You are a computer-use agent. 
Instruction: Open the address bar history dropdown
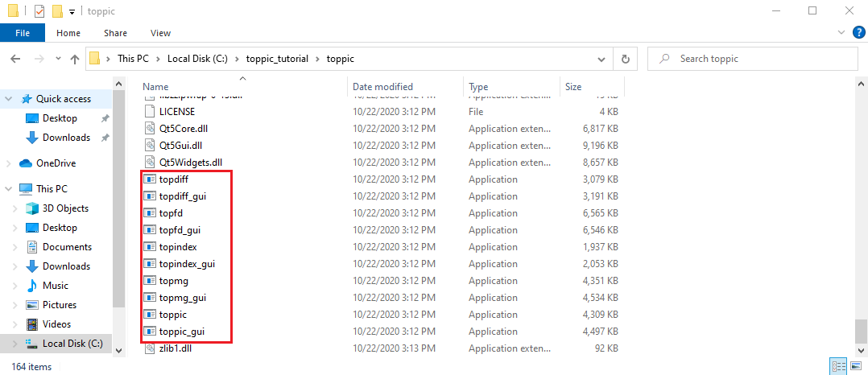tap(601, 59)
